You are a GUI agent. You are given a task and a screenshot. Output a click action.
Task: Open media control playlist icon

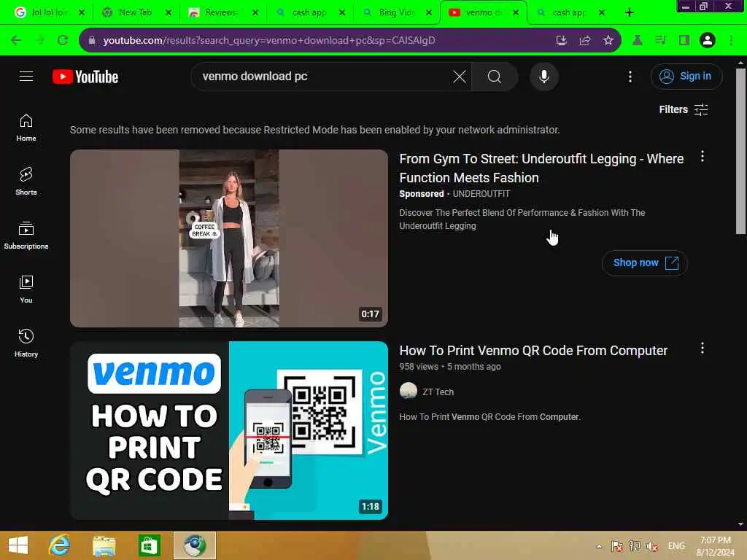click(660, 41)
